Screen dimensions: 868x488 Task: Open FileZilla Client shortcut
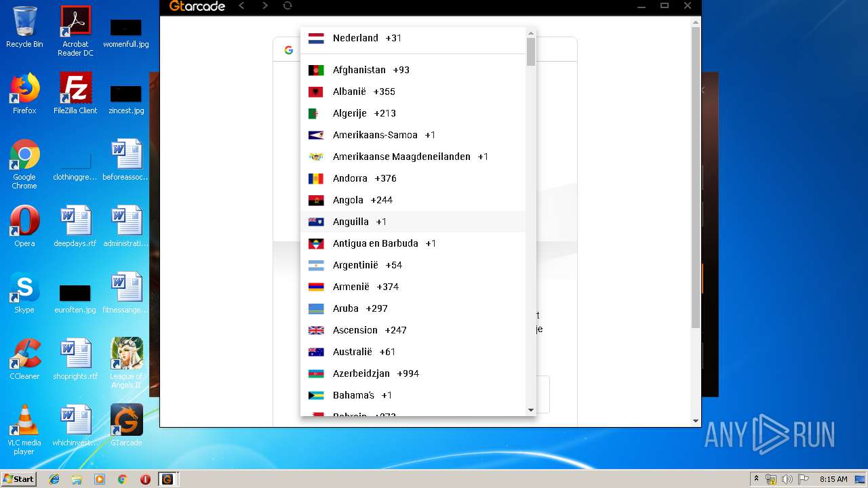(75, 94)
